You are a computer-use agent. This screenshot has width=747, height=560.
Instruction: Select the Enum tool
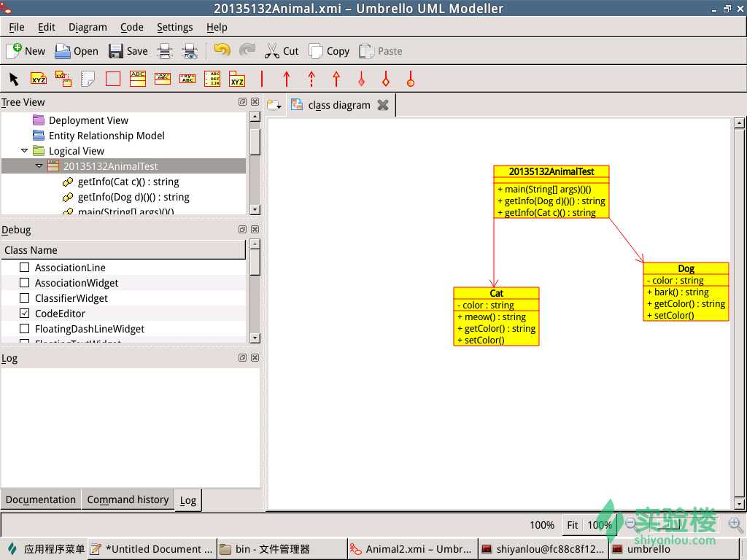pos(212,79)
